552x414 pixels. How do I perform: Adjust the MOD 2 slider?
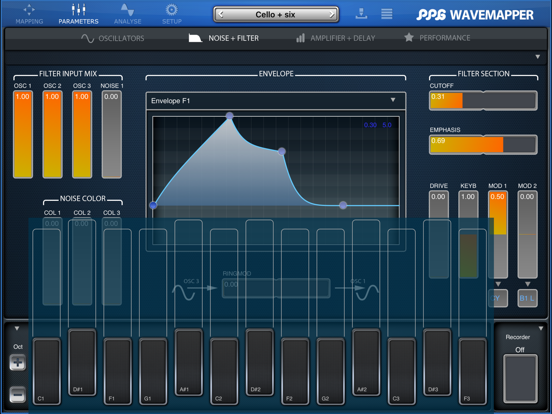tap(527, 234)
